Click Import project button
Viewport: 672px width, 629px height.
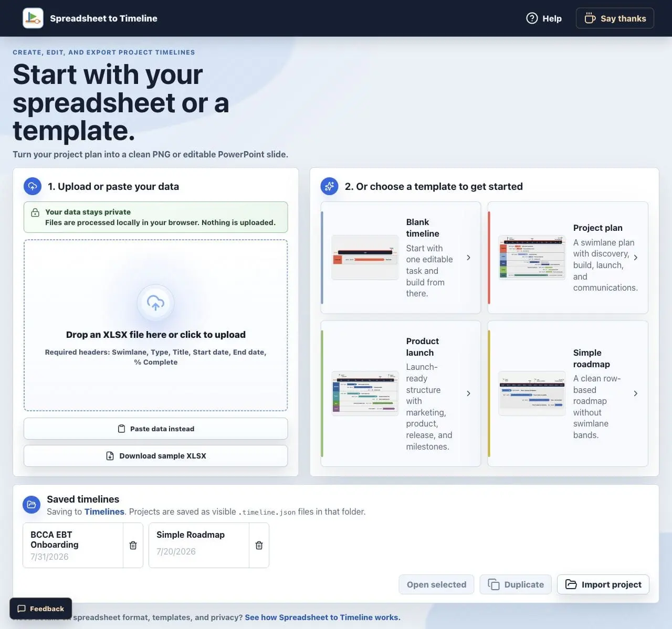603,584
